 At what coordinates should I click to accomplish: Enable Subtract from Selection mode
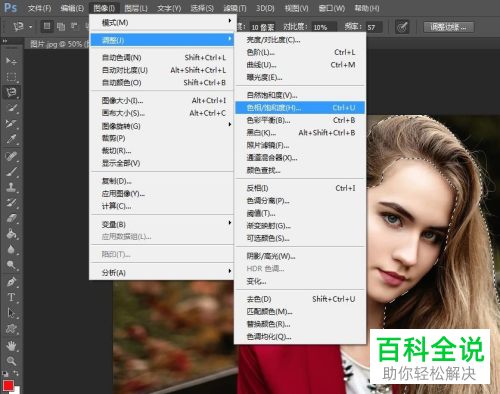(x=74, y=26)
